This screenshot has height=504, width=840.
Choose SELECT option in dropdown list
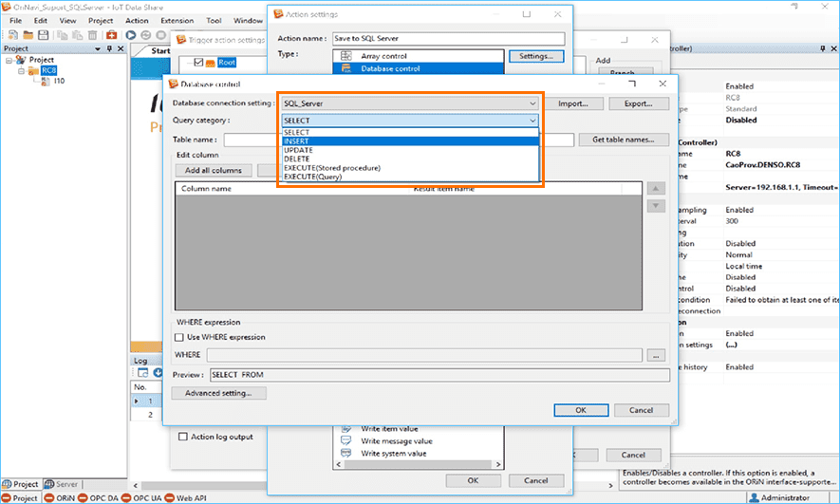[410, 132]
